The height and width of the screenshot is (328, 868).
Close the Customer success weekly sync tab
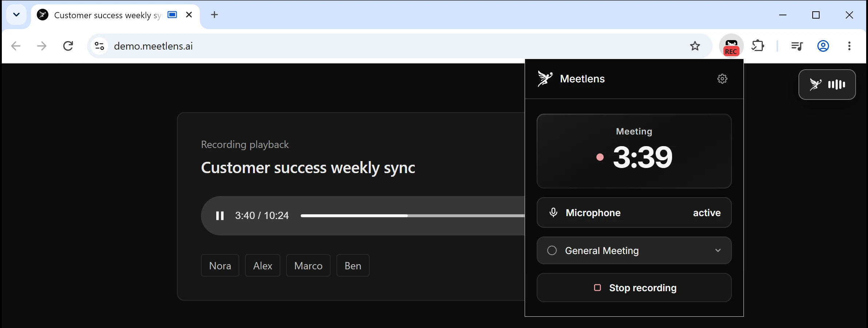[x=189, y=15]
